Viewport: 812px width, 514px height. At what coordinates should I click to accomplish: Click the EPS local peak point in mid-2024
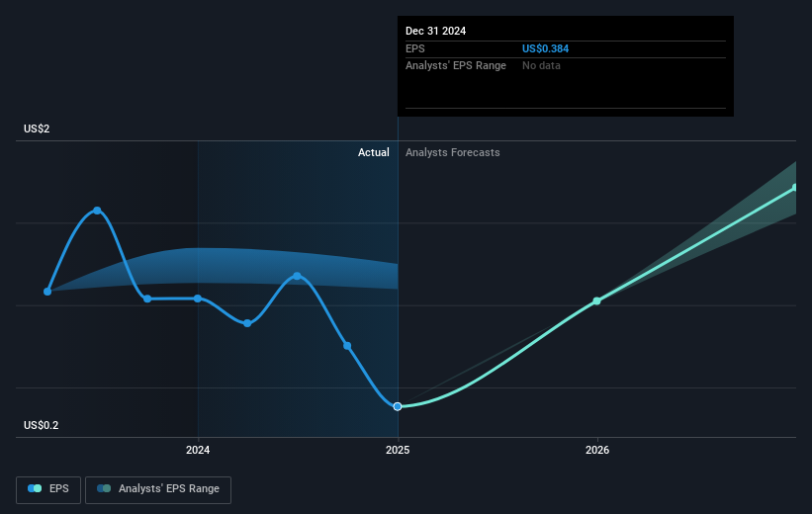297,276
